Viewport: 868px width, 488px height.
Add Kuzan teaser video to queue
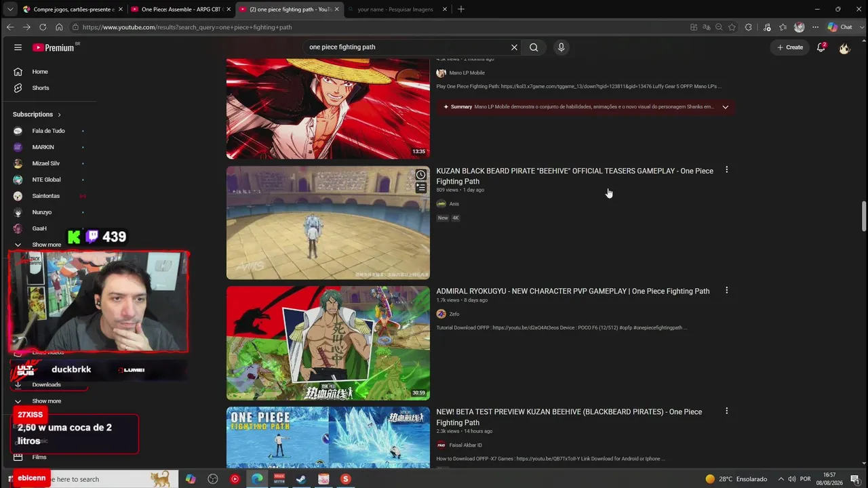pyautogui.click(x=421, y=188)
